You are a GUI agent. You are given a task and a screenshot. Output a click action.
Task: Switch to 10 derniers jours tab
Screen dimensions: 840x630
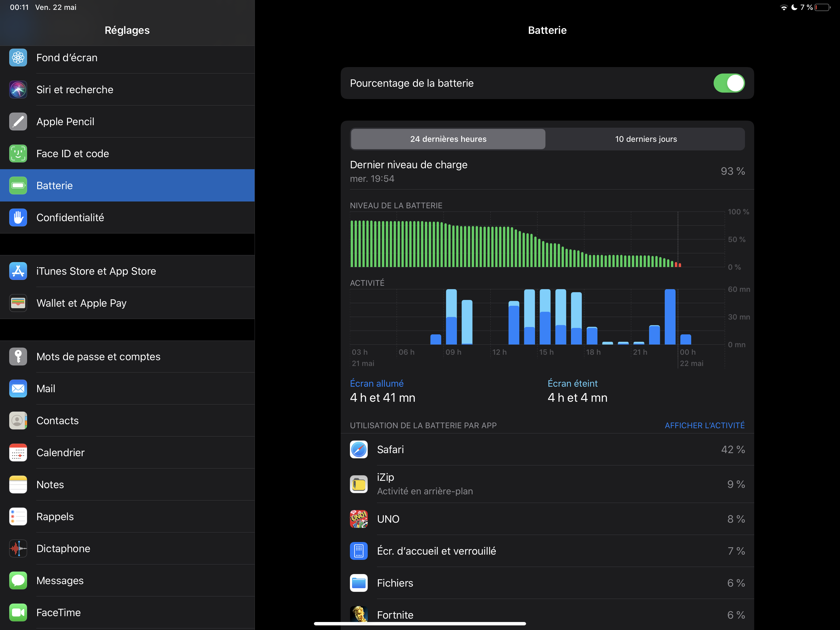click(646, 139)
